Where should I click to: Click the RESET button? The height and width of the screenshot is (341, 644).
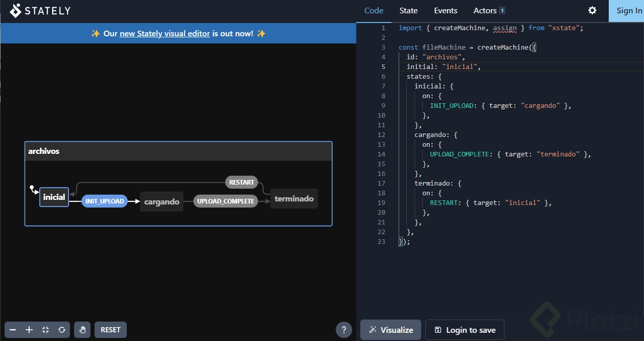(x=110, y=330)
